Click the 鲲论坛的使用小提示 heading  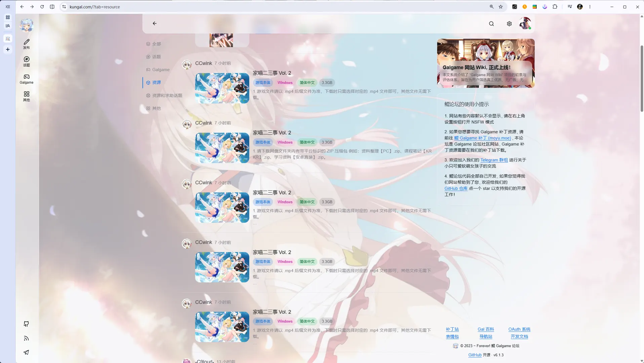click(467, 105)
